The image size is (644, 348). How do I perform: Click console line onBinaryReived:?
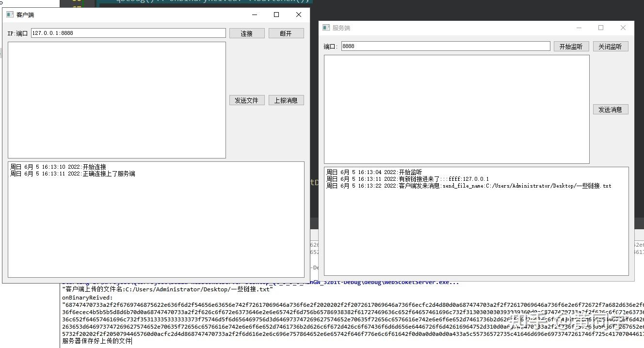pyautogui.click(x=87, y=298)
